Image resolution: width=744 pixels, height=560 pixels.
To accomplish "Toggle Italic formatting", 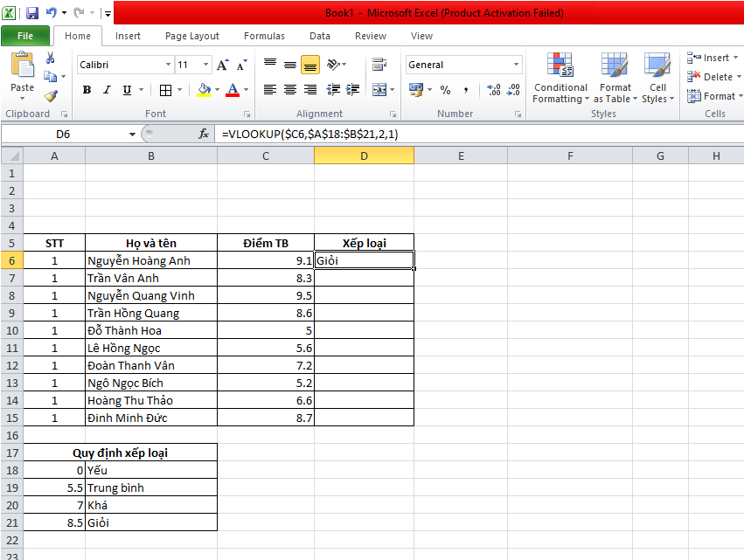I will click(107, 90).
